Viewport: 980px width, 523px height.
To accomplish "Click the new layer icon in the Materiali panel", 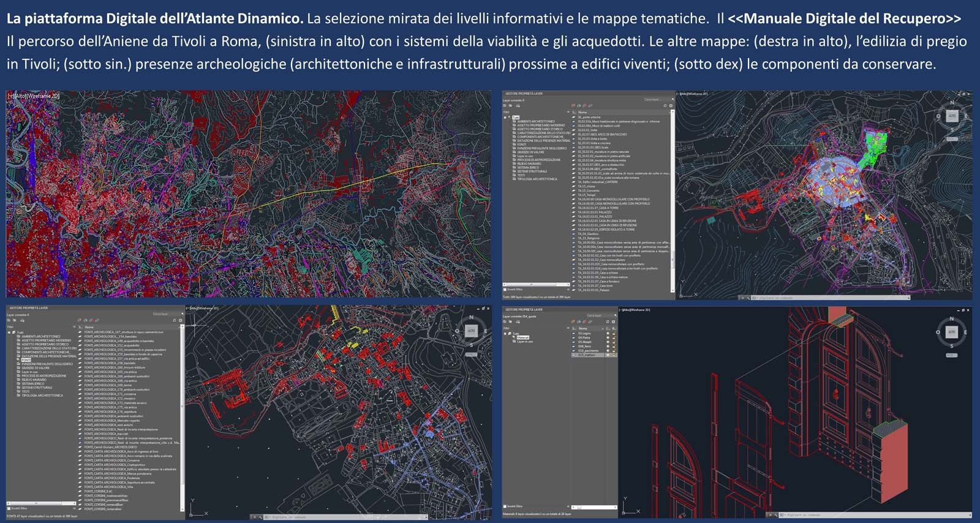I will click(x=574, y=322).
